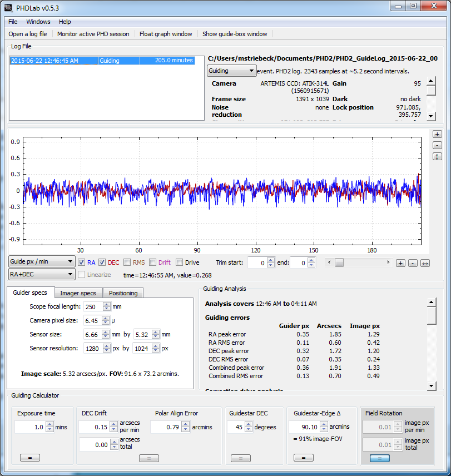Screen dimensions: 451x476
Task: Click the 'Combined RMS error' row label
Action: [236, 376]
